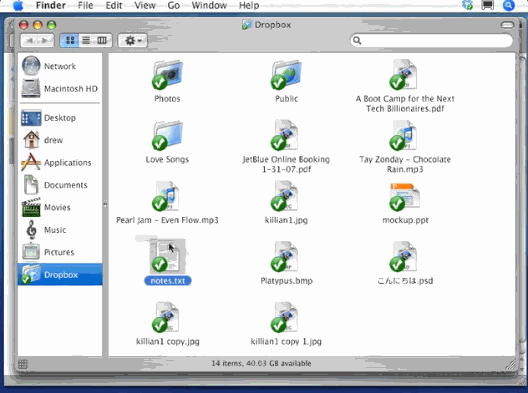Open the Go menu

173,5
